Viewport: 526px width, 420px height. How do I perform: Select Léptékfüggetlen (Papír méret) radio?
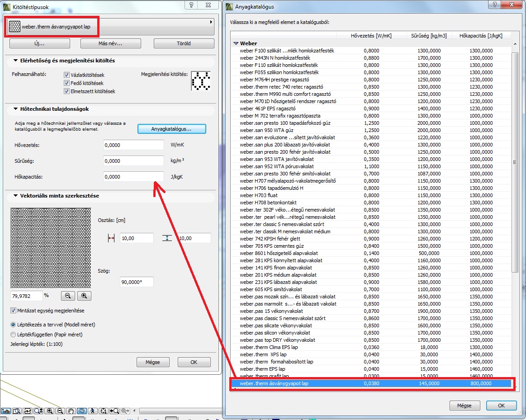[13, 335]
